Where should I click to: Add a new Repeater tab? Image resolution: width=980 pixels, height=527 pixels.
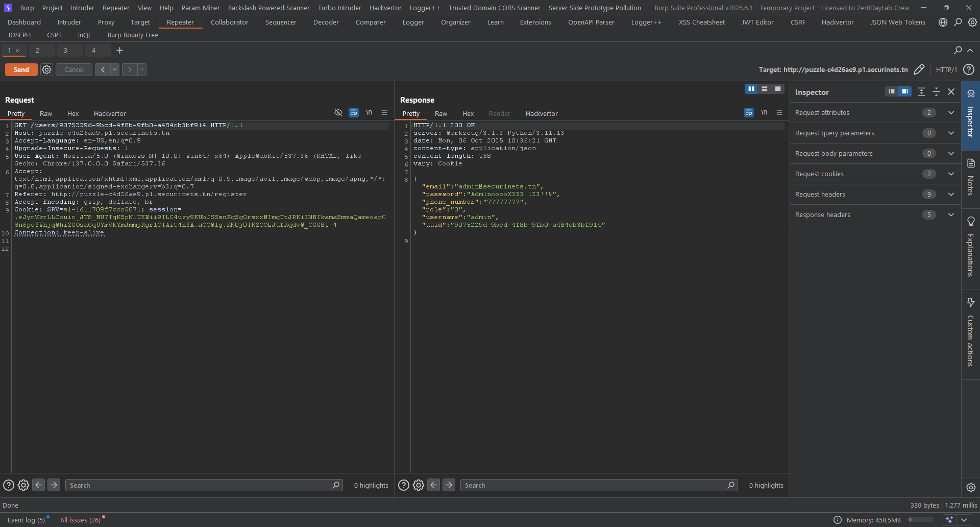pos(119,50)
